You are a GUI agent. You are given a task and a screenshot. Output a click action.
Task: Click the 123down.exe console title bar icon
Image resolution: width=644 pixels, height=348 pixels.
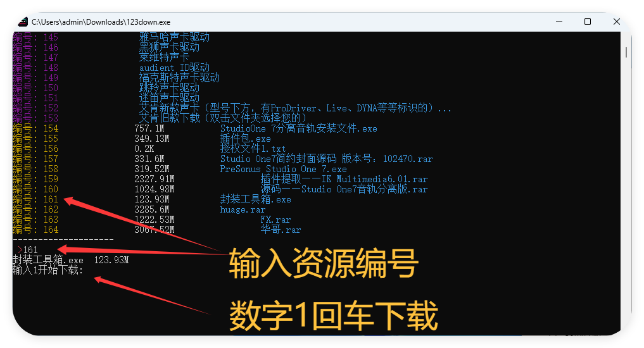click(x=23, y=22)
